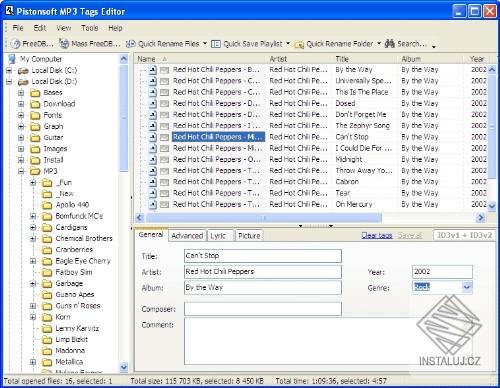Viewport: 500px width, 388px height.
Task: Select the General tab
Action: pos(151,235)
